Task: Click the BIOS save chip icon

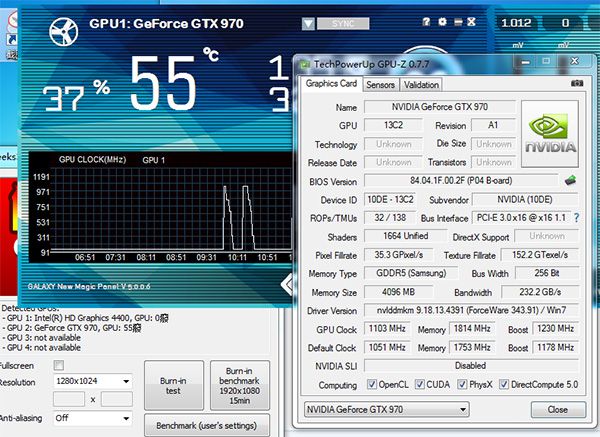Action: (x=571, y=180)
